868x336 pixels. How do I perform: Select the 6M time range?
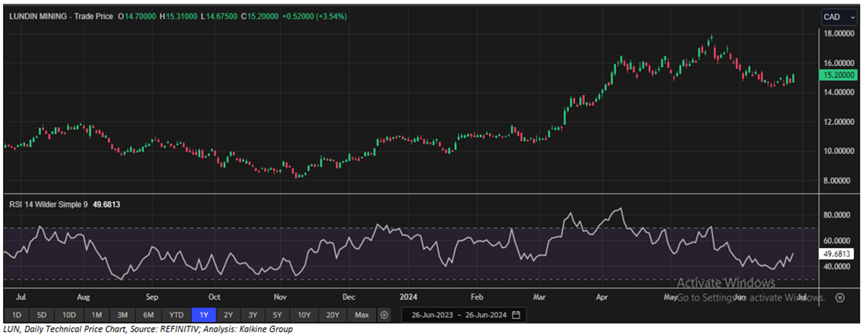(149, 315)
